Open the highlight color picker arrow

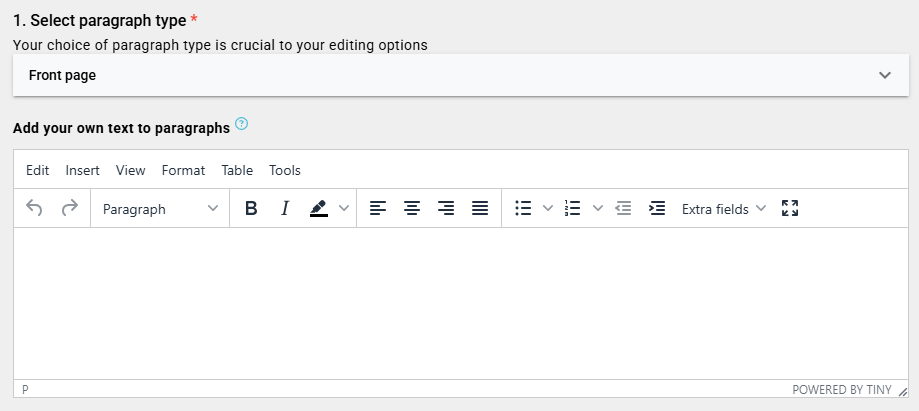point(344,208)
